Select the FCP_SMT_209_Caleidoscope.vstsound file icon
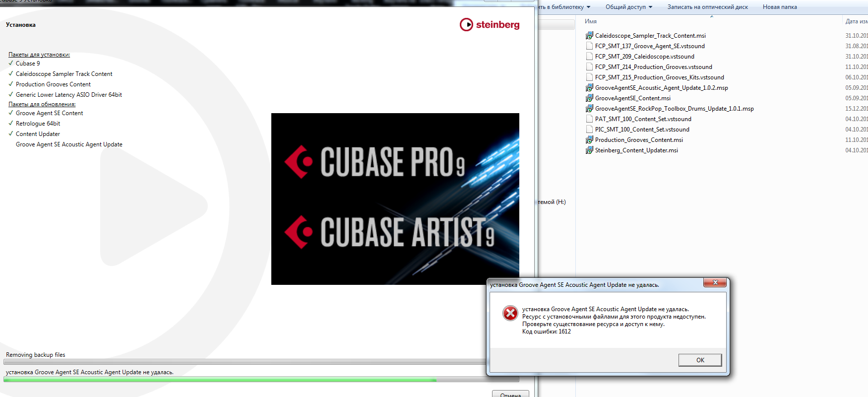Screen dimensions: 868x397 click(589, 57)
